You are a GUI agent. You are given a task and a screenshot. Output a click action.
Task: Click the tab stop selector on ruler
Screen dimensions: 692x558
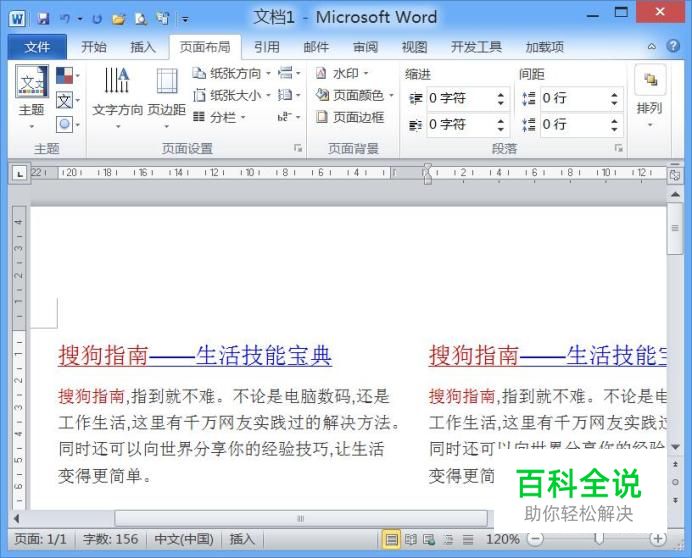tap(19, 174)
